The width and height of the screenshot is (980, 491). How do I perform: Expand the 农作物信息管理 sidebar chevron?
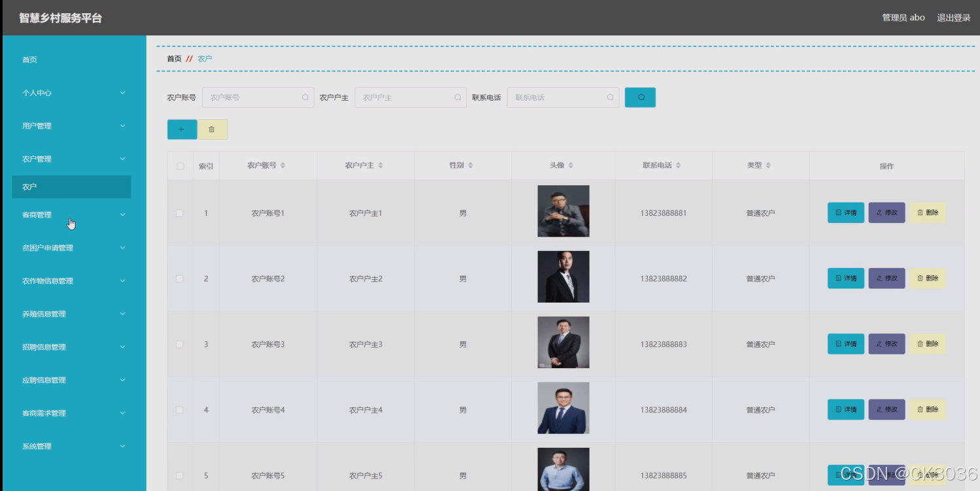click(122, 281)
